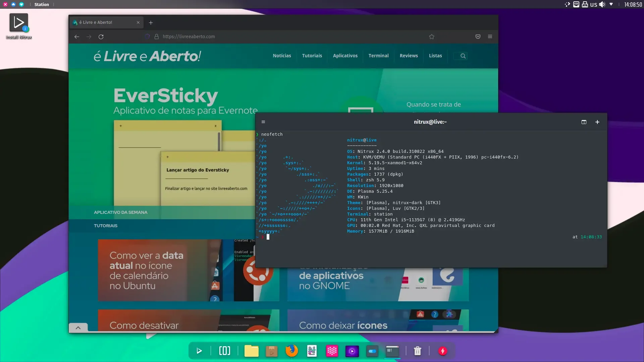Open system settings toggle icon in dock

[372, 351]
